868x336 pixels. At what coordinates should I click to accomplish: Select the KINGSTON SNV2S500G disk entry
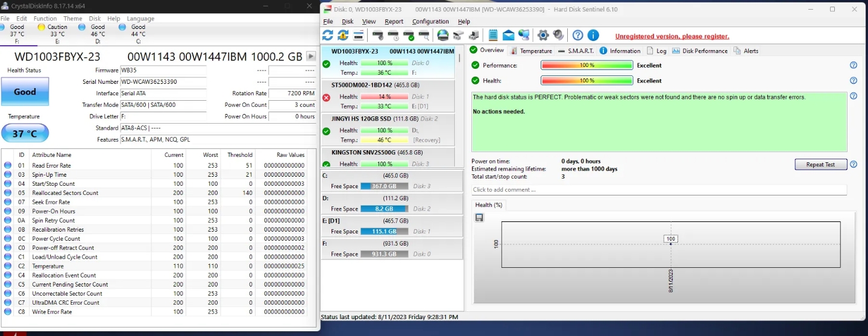point(388,158)
